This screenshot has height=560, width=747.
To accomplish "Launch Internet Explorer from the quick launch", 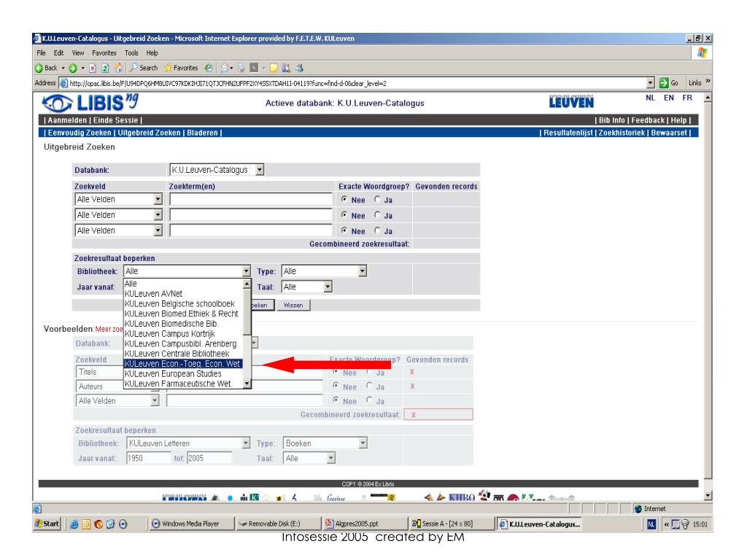I will pyautogui.click(x=74, y=524).
